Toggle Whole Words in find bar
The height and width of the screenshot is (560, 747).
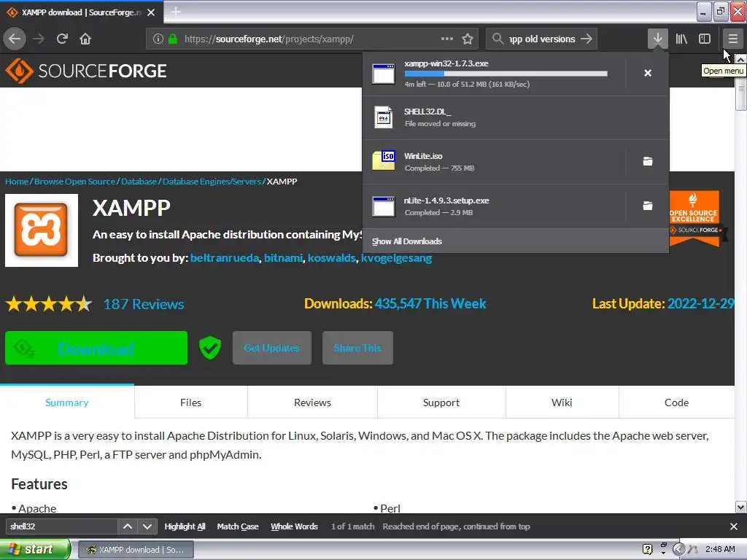click(294, 526)
